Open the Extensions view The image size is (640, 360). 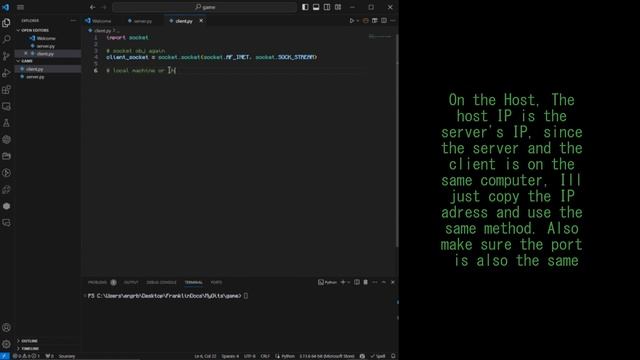click(6, 89)
